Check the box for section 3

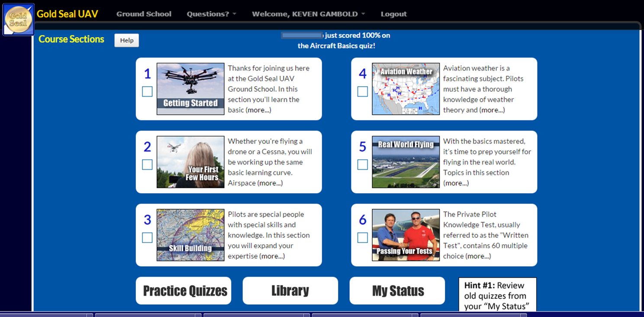[147, 238]
